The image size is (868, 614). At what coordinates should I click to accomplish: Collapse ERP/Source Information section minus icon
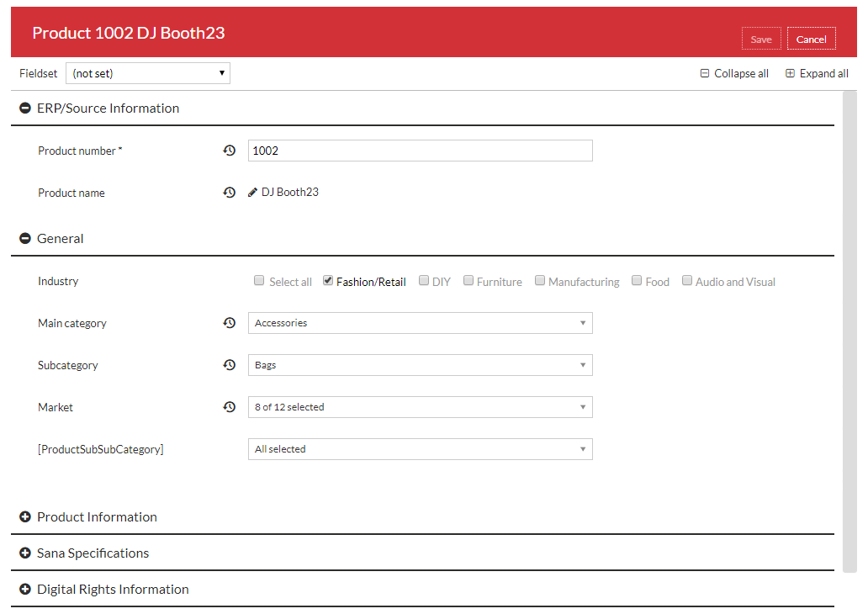pyautogui.click(x=25, y=108)
